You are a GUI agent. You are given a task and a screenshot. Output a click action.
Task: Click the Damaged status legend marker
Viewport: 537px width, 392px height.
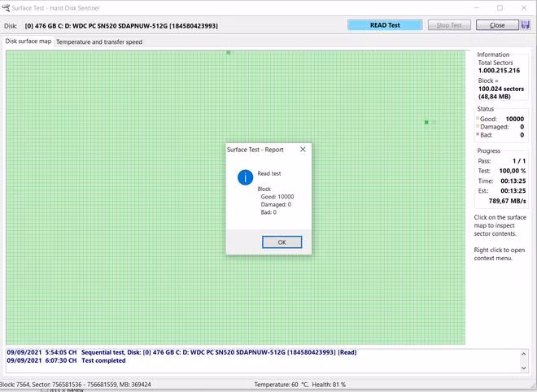479,127
